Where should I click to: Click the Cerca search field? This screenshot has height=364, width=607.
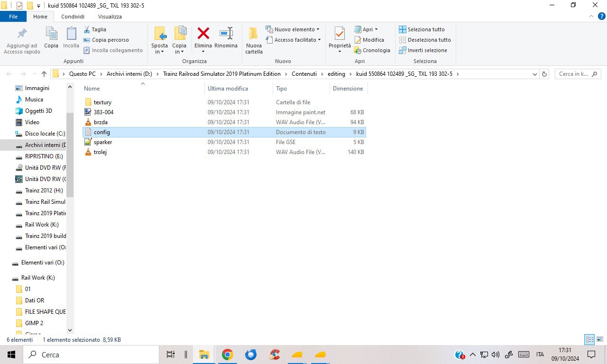coord(91,355)
